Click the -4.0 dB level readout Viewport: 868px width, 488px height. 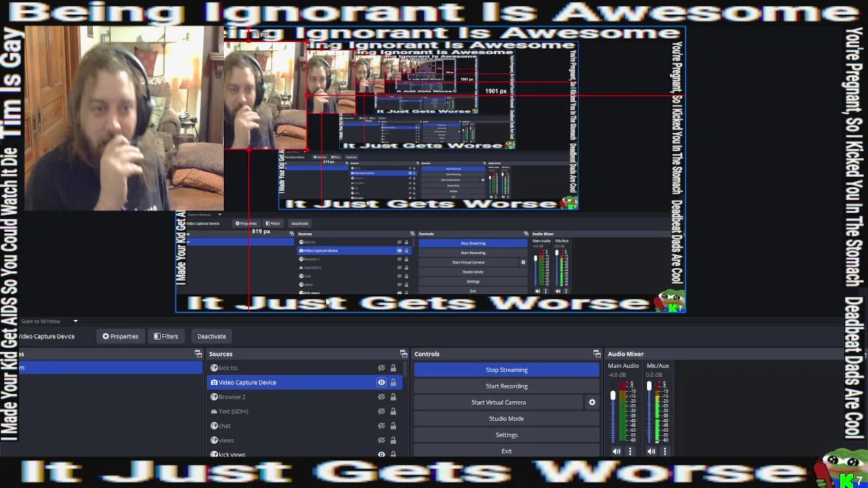point(617,375)
